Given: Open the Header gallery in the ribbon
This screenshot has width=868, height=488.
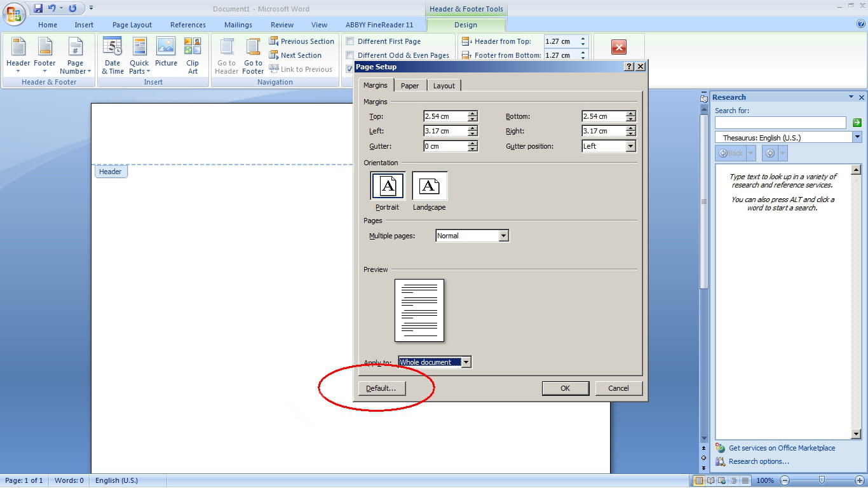Looking at the screenshot, I should click(x=18, y=55).
